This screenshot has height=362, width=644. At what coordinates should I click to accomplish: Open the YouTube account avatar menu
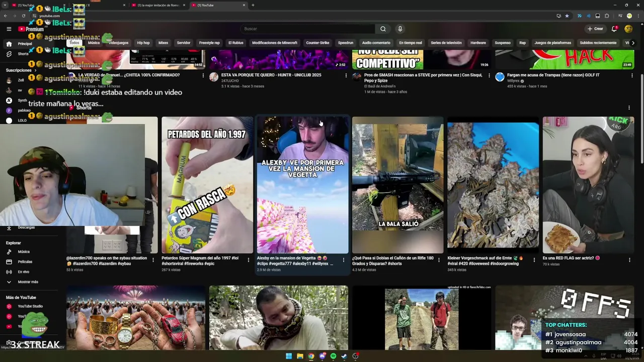(x=628, y=29)
